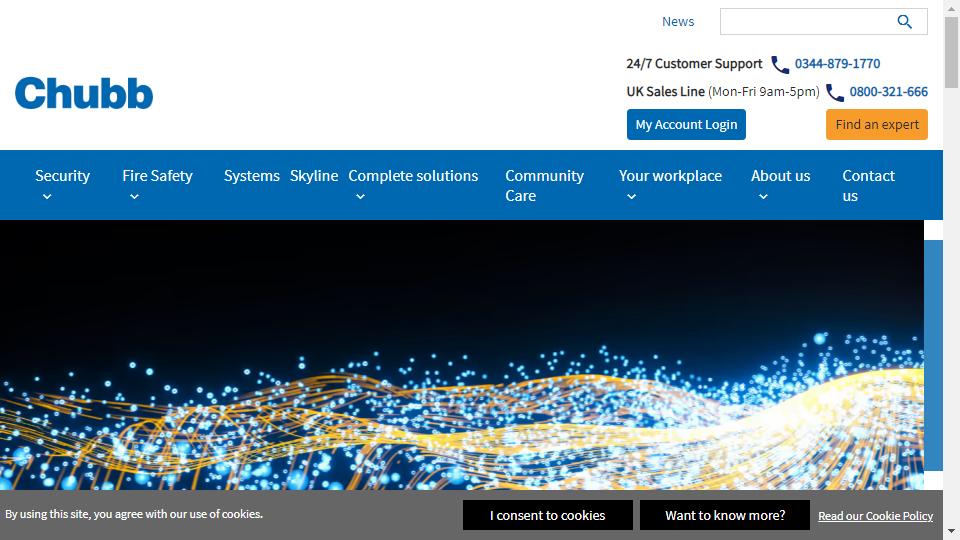Open the About us menu
Image resolution: width=960 pixels, height=540 pixels.
point(781,176)
